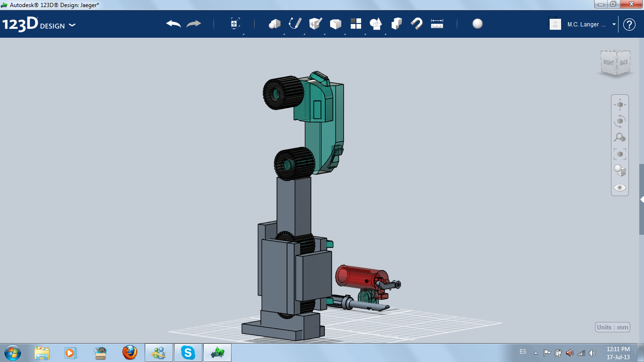Open the Help question mark
The image size is (644, 362).
pos(629,25)
